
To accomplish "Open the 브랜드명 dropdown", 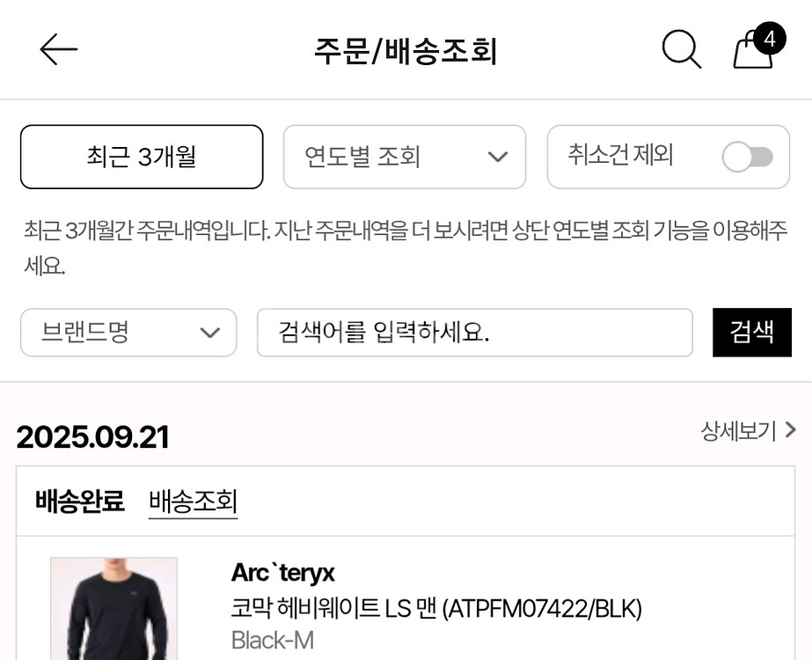I will (128, 333).
